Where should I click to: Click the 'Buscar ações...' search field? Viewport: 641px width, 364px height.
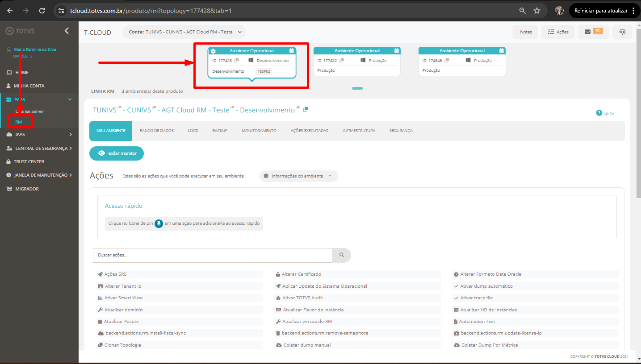click(213, 255)
